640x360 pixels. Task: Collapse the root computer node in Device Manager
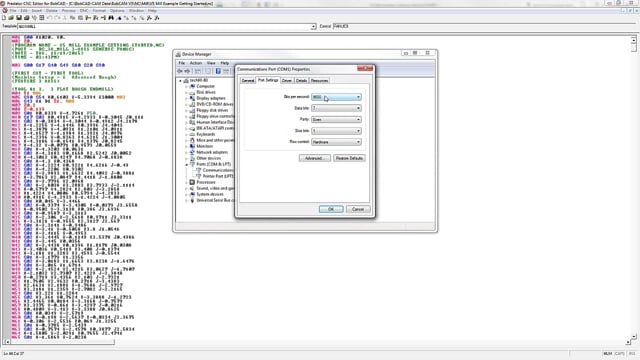180,81
